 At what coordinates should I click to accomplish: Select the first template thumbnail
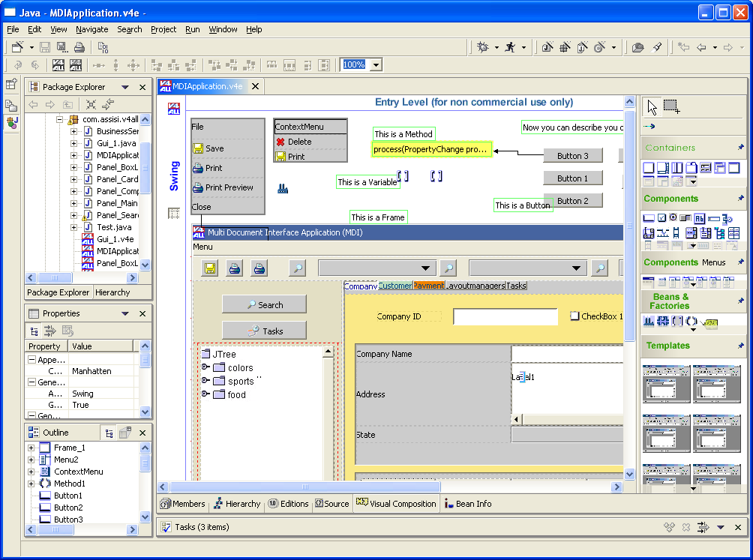tap(666, 384)
